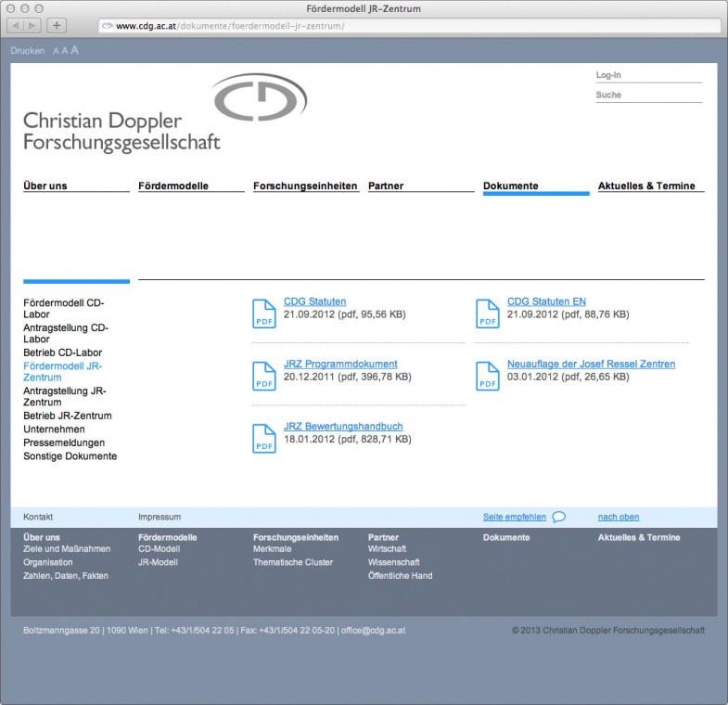Open the CDG Statuten document link
This screenshot has height=705, width=728.
pyautogui.click(x=314, y=301)
